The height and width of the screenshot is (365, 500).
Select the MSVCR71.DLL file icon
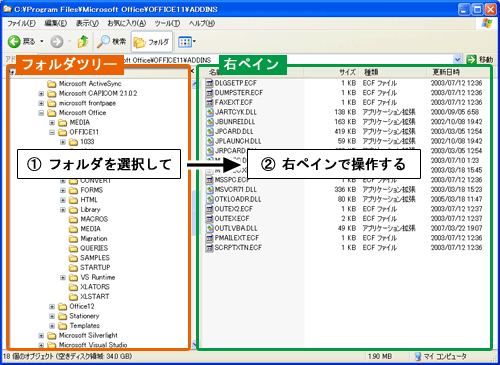tap(209, 190)
